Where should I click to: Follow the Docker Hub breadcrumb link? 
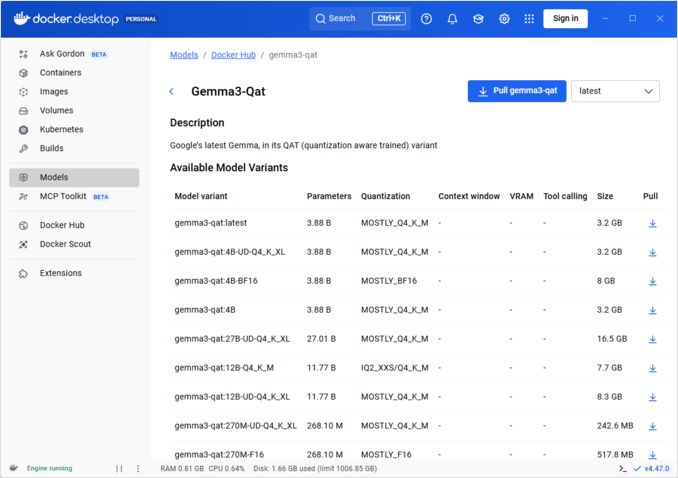[x=232, y=55]
